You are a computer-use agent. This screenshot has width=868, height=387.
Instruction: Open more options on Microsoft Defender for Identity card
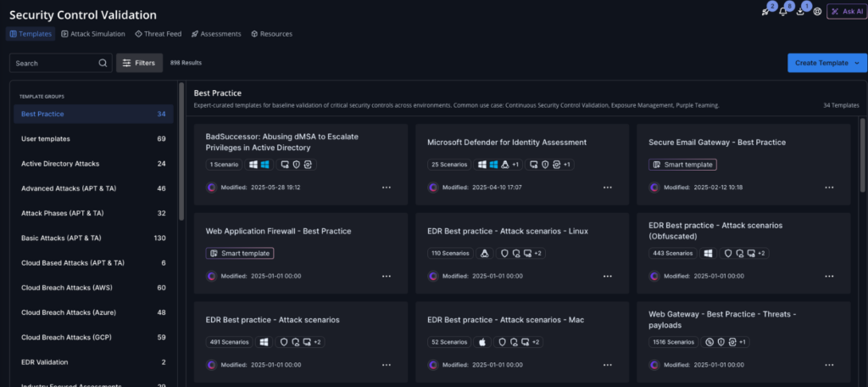pyautogui.click(x=608, y=188)
